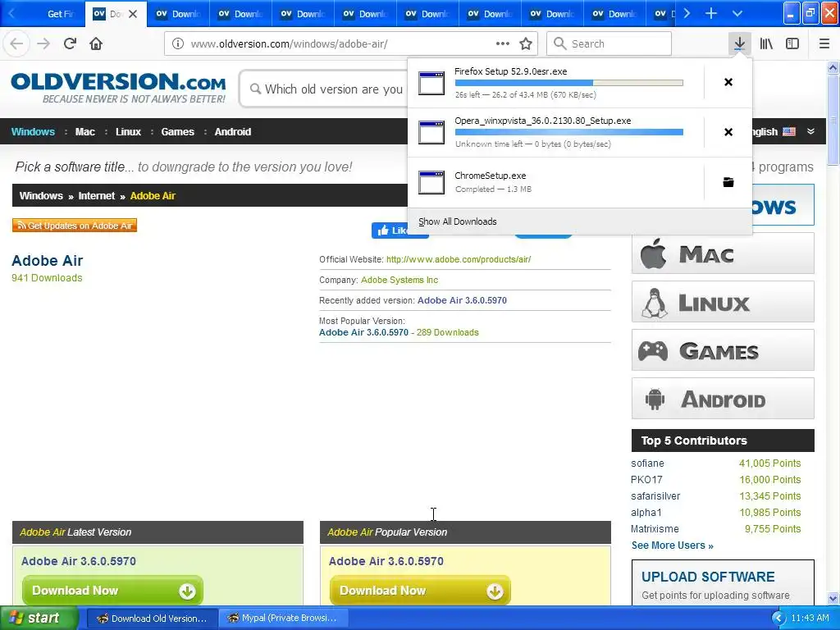The image size is (840, 630).
Task: Select the Mac platform button with Apple logo
Action: click(x=723, y=253)
